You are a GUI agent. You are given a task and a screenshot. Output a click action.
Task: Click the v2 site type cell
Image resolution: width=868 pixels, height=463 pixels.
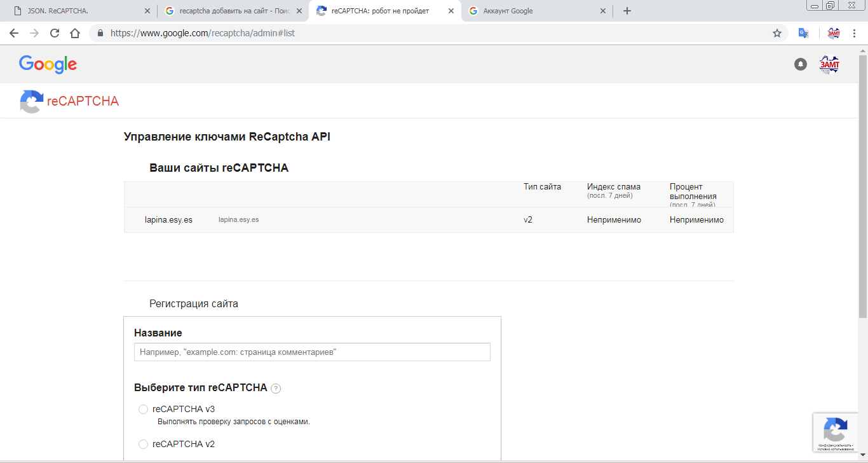point(528,219)
